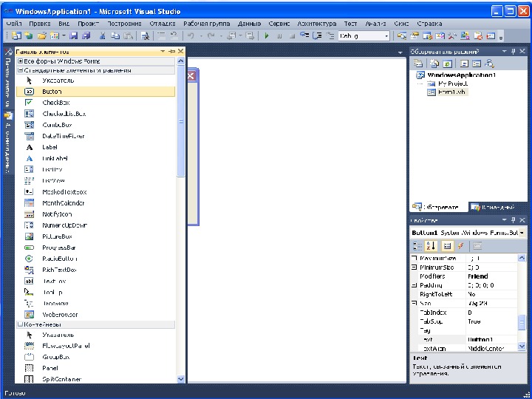This screenshot has width=532, height=399.
Task: Click the Categorized view icon in Properties window
Action: [x=417, y=246]
